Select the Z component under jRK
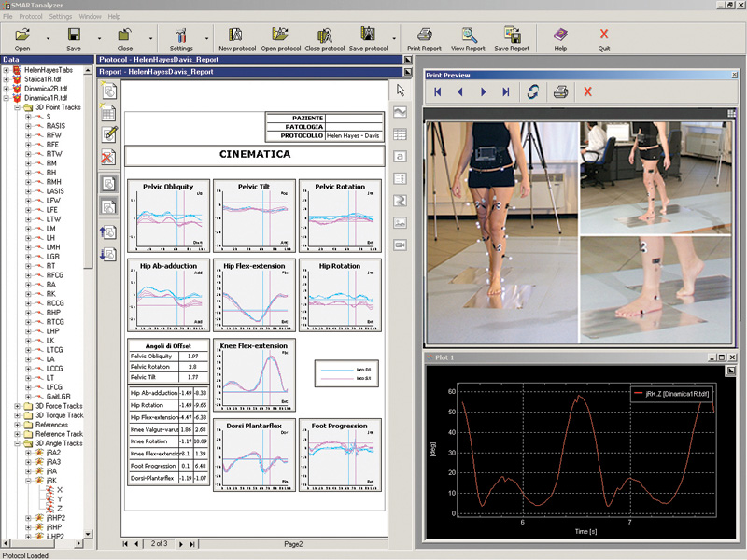The height and width of the screenshot is (560, 747). click(60, 509)
